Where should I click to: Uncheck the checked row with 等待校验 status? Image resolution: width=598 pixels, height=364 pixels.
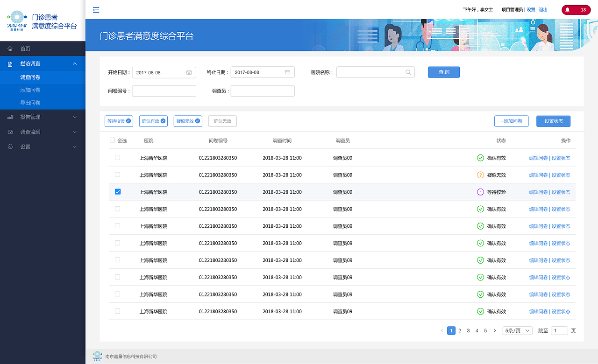118,192
